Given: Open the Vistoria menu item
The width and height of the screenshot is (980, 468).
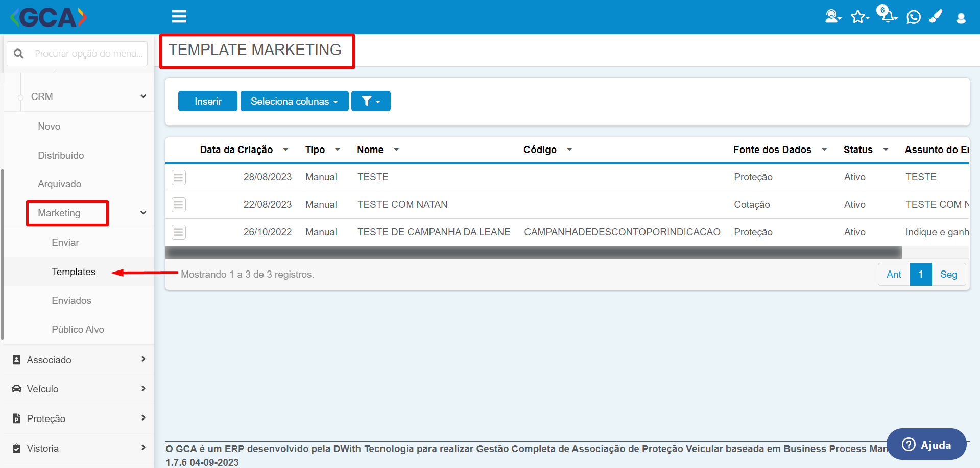Looking at the screenshot, I should (x=42, y=448).
